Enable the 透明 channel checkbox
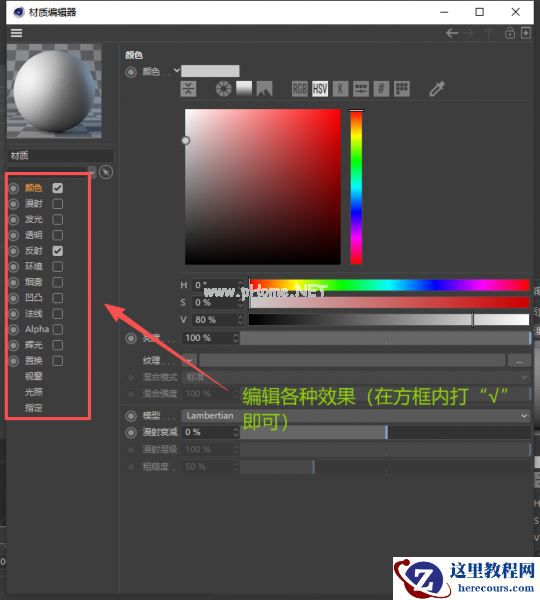 (x=58, y=235)
